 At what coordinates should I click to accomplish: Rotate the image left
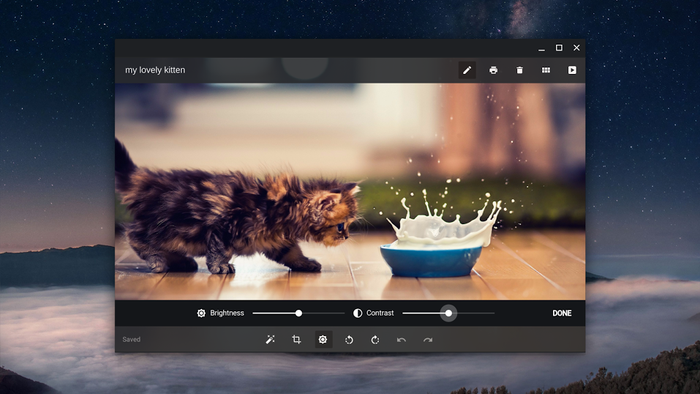349,340
